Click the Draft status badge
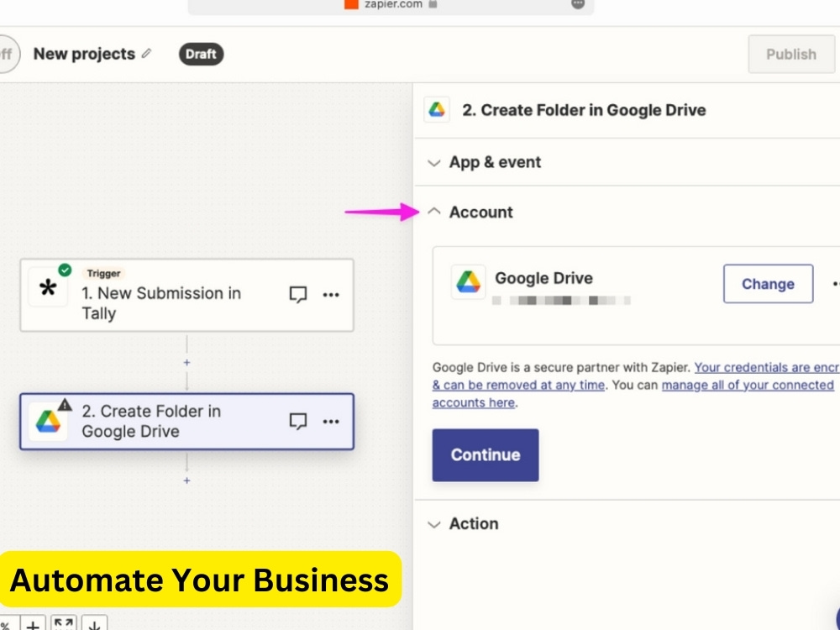 coord(201,54)
